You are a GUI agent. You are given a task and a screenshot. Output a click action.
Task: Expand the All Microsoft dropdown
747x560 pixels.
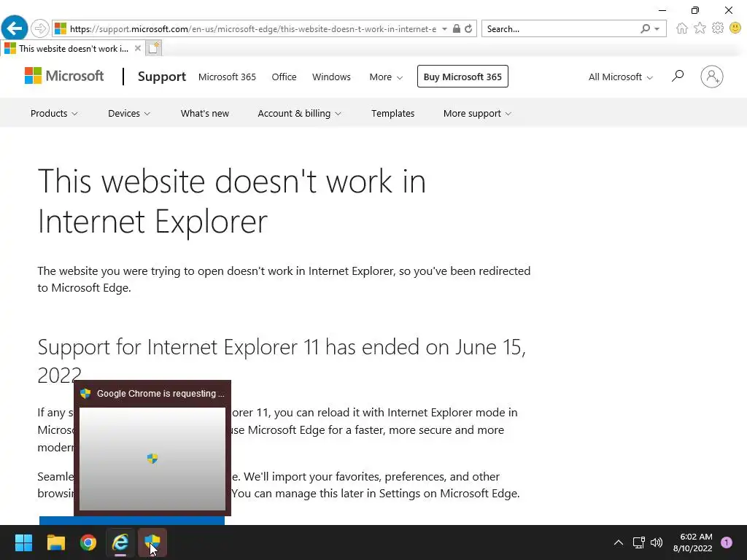pos(620,77)
